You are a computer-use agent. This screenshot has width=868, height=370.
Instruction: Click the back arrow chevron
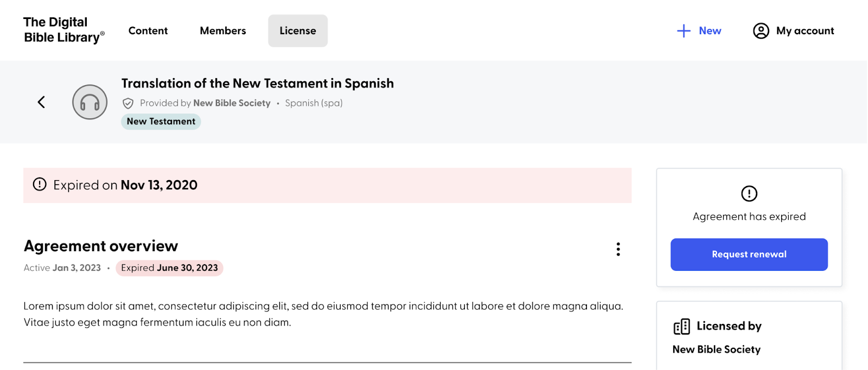point(41,102)
